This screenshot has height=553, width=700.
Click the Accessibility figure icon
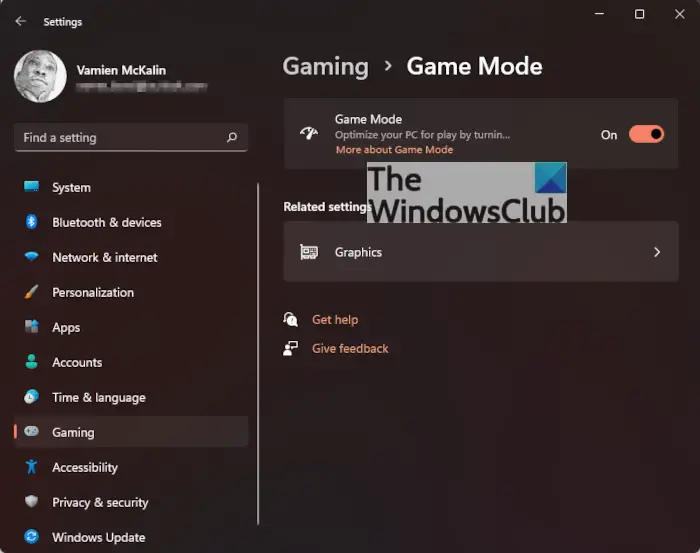31,467
